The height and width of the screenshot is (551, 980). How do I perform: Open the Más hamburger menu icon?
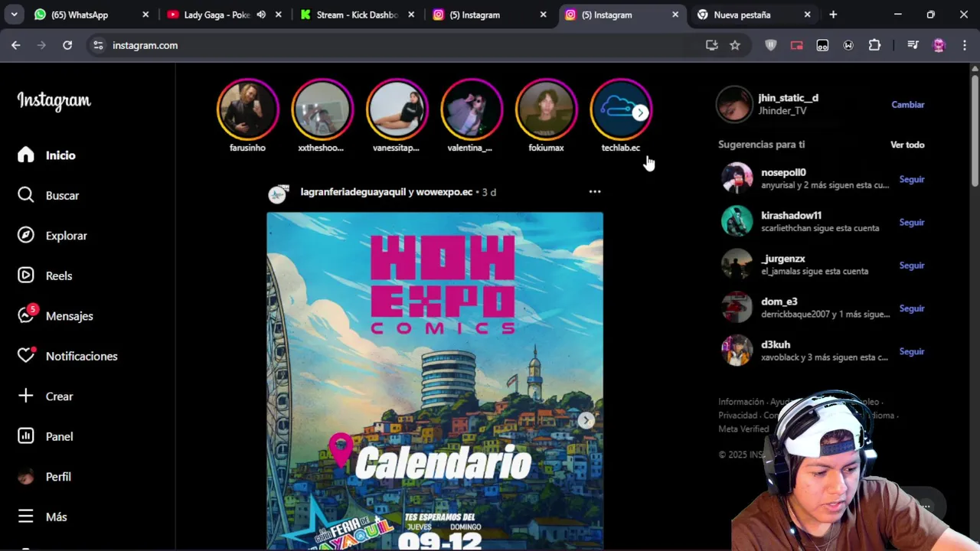pyautogui.click(x=26, y=517)
